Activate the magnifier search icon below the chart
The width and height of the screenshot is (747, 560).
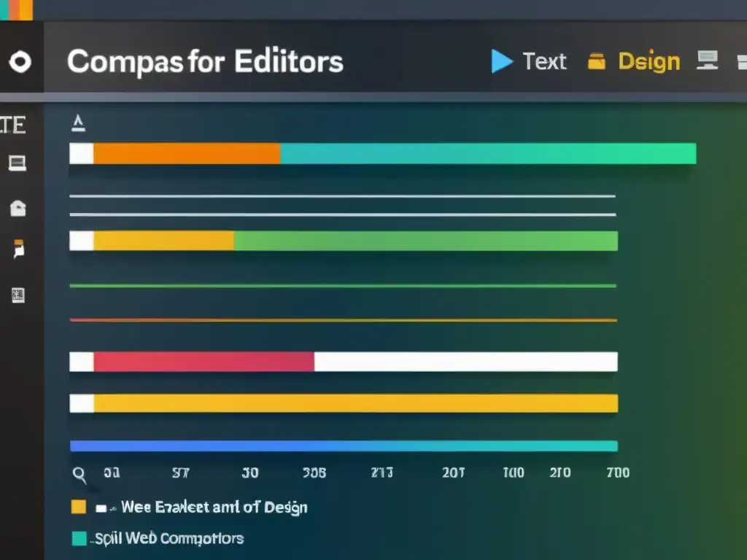pyautogui.click(x=79, y=475)
